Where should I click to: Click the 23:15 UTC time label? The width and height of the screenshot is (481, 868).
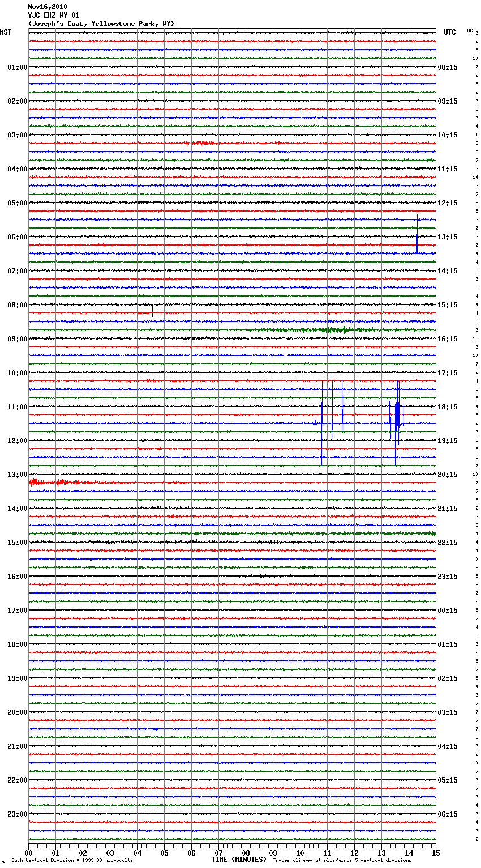tap(448, 577)
